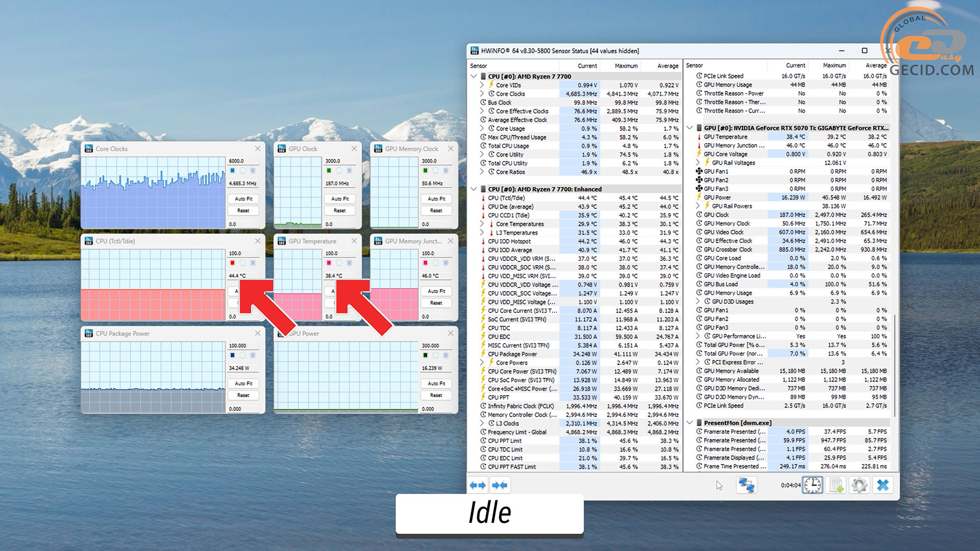
Task: Click the thermometer icon beside GPU Temperature row
Action: pyautogui.click(x=699, y=137)
